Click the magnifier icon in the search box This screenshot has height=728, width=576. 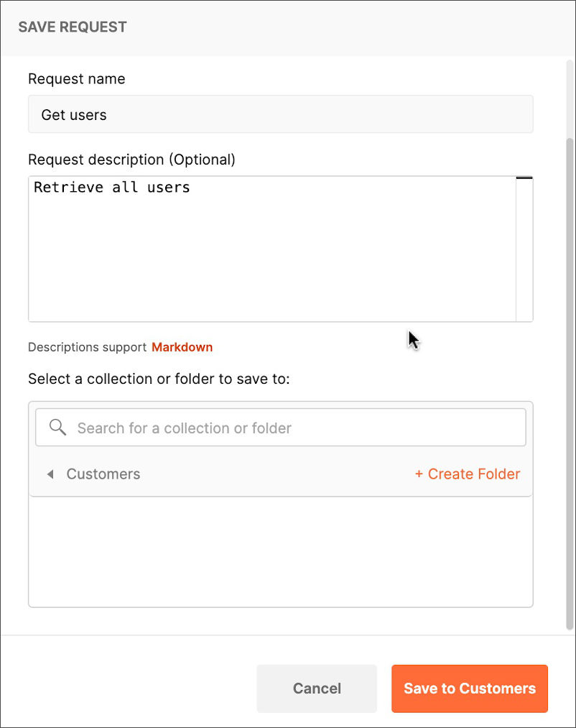click(x=57, y=428)
